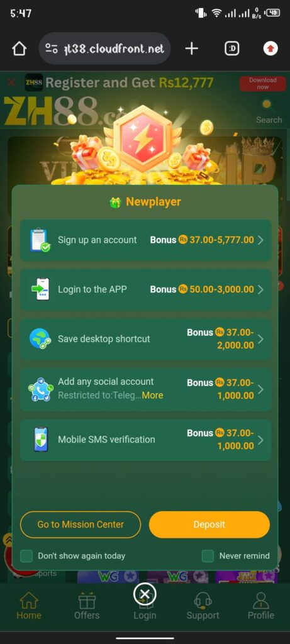The height and width of the screenshot is (644, 290).
Task: Tap the browser home icon
Action: click(20, 49)
